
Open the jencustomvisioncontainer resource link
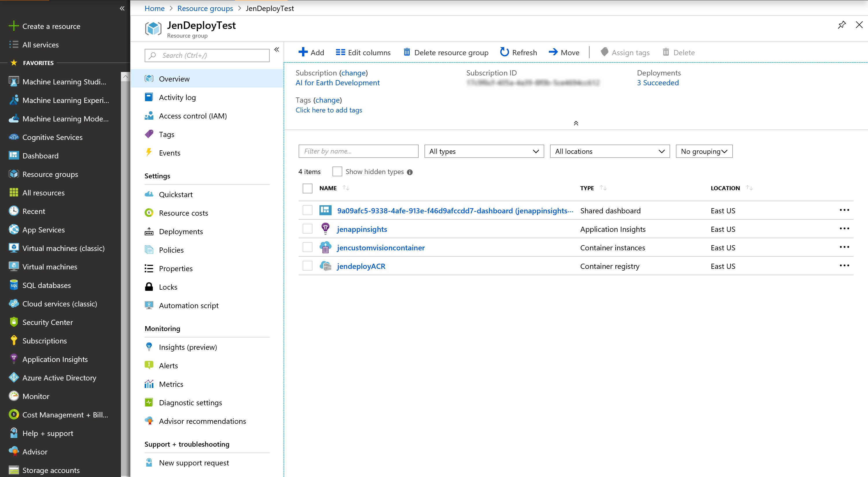[x=381, y=248]
